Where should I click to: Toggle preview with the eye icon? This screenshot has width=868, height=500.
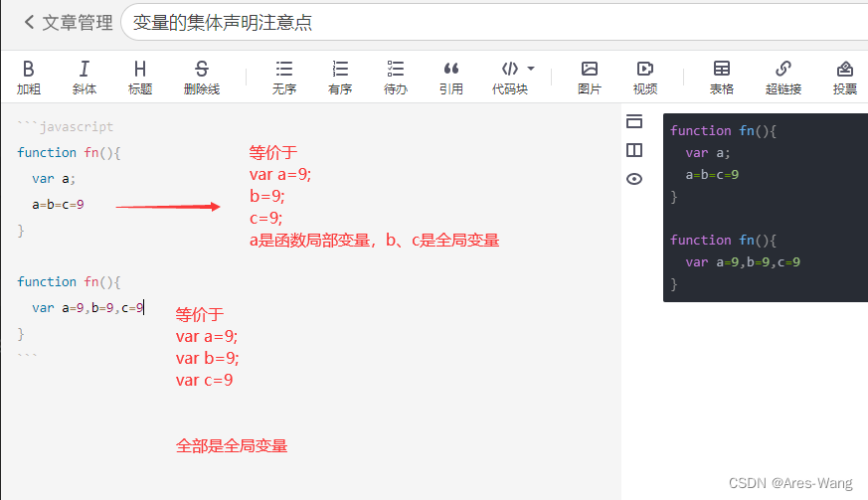point(634,179)
